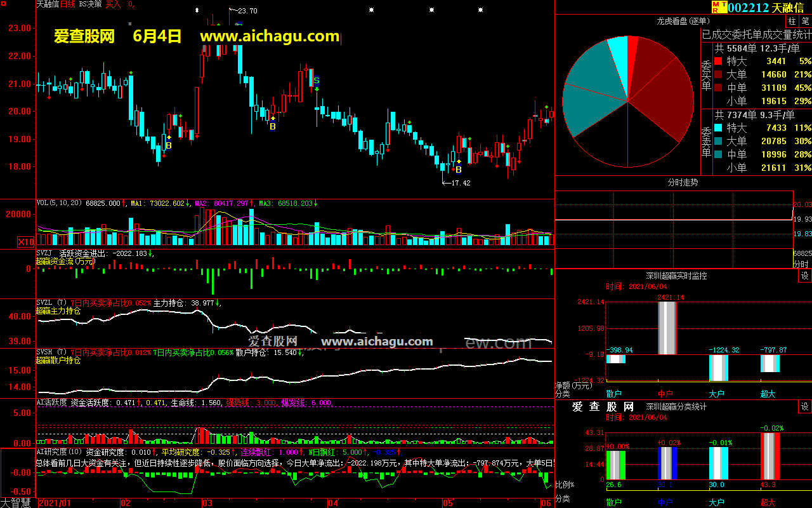812x508 pixels.
Task: Click the small red icon in the top-left corner
Action: coord(3,4)
